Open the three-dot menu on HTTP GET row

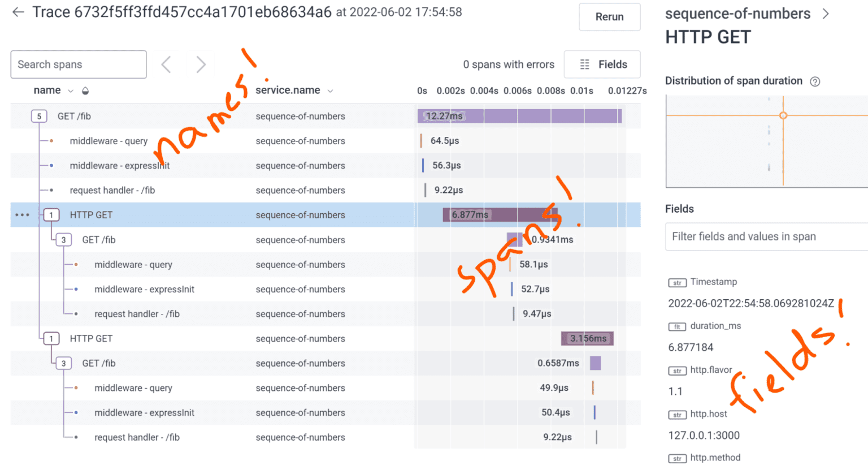[x=22, y=215]
